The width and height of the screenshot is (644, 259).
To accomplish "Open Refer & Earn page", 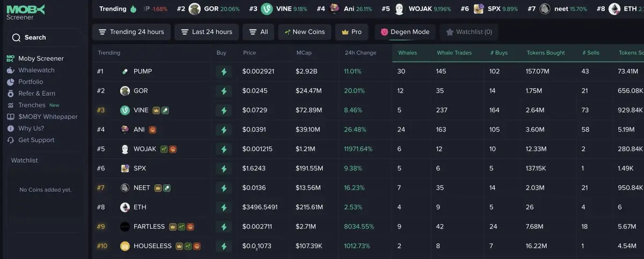I will pos(36,93).
